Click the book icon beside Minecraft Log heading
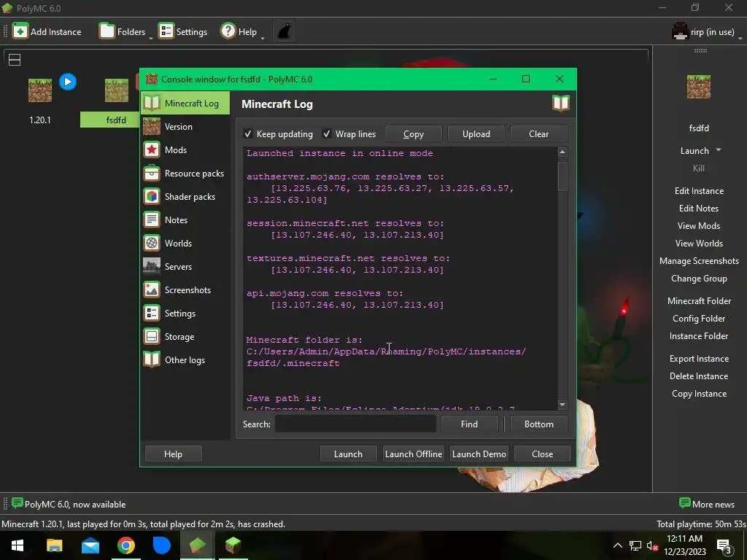This screenshot has height=560, width=747. pos(561,103)
